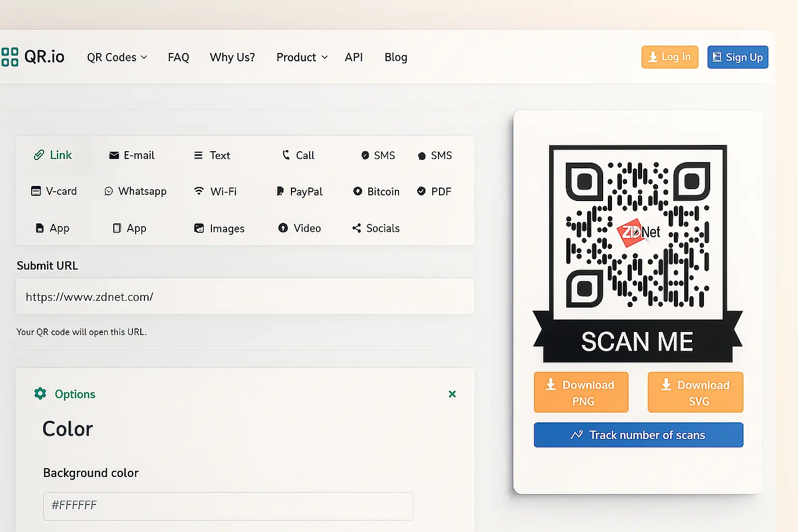Click the PayPal icon
The height and width of the screenshot is (532, 798).
(x=280, y=191)
